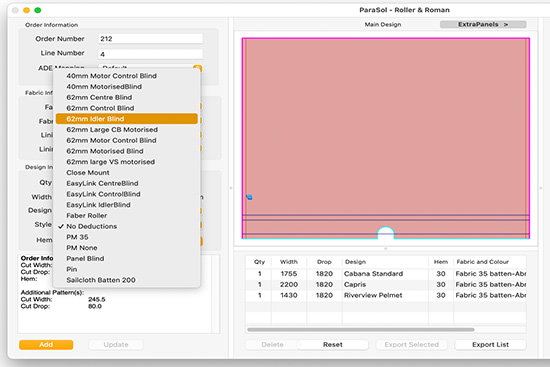Click the orange ADE Mapping dropdown arrow
This screenshot has height=367, width=550.
pos(197,68)
